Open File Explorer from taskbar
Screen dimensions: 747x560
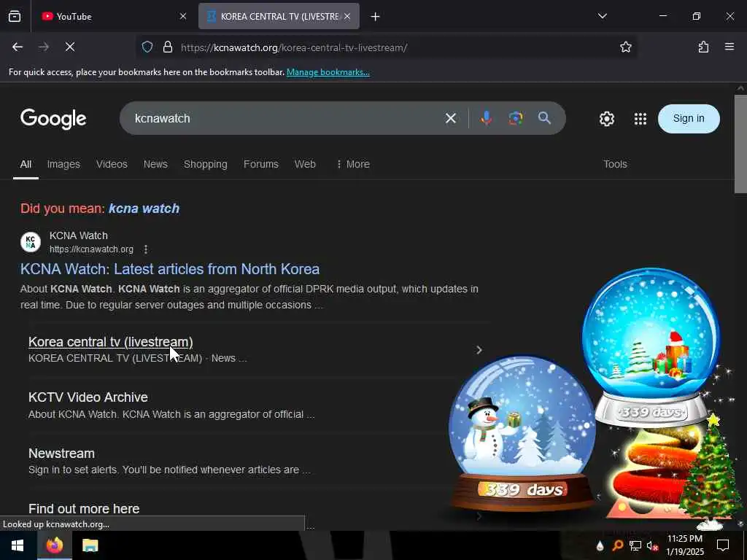coord(90,545)
